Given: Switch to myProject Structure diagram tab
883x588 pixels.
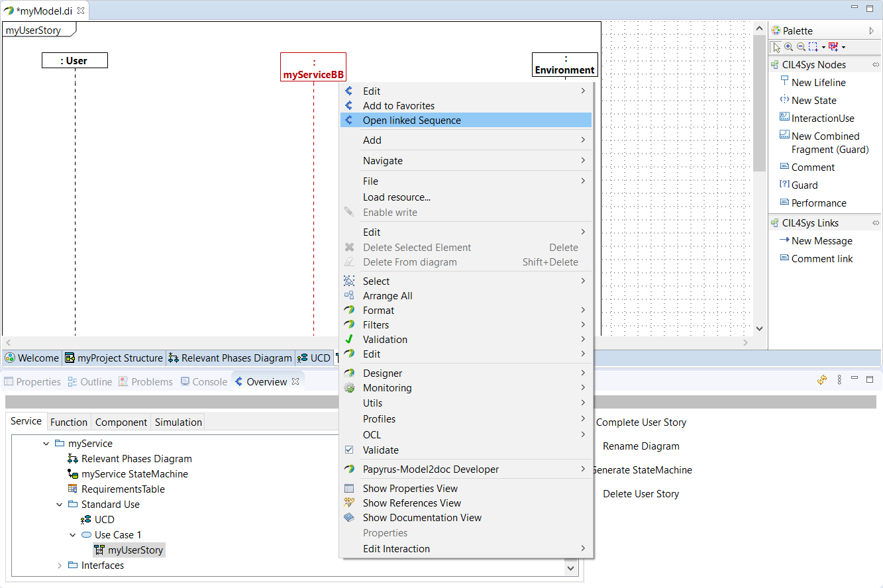Looking at the screenshot, I should (114, 358).
